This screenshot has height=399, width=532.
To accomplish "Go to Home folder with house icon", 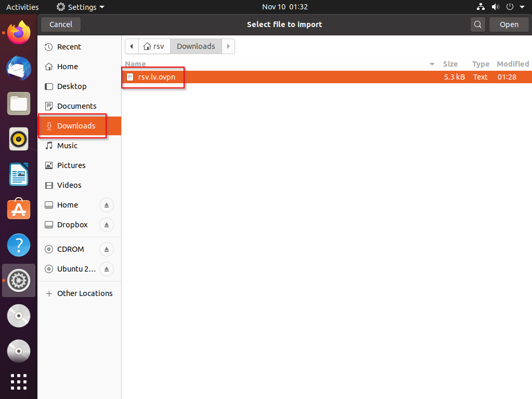I will (80, 67).
